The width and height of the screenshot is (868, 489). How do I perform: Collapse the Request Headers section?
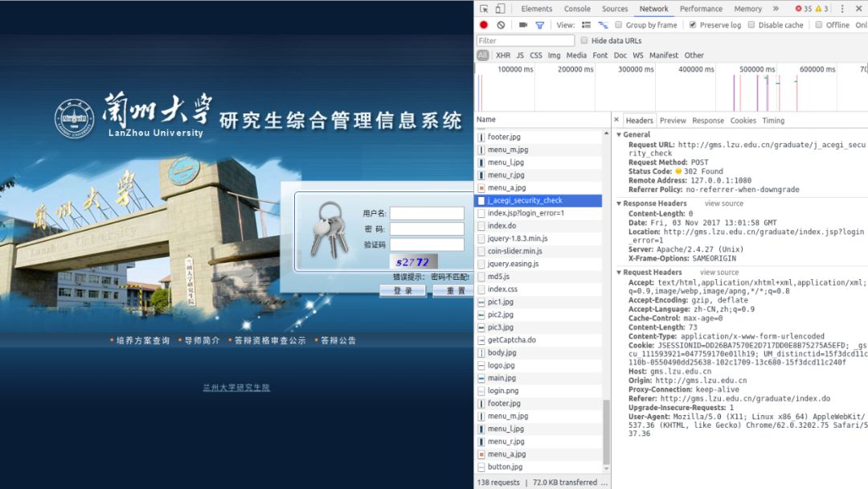pos(619,273)
